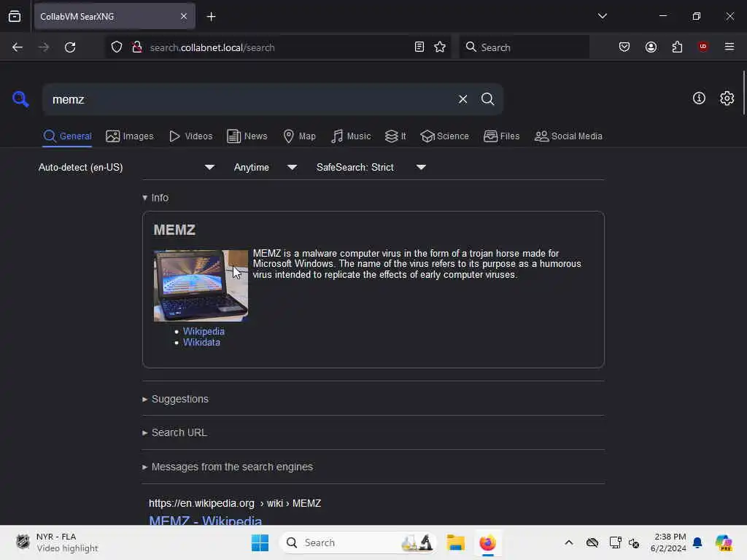This screenshot has height=560, width=747.
Task: Close the CollabVM SearXNG tab
Action: (184, 17)
